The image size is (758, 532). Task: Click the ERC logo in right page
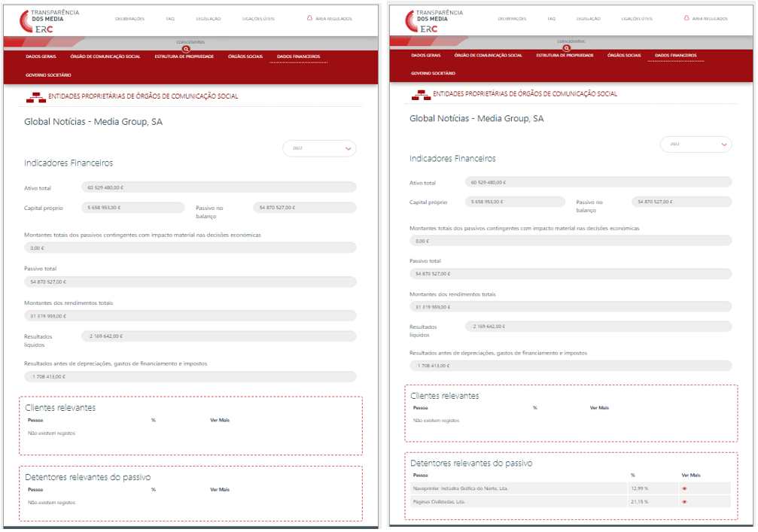(x=423, y=21)
